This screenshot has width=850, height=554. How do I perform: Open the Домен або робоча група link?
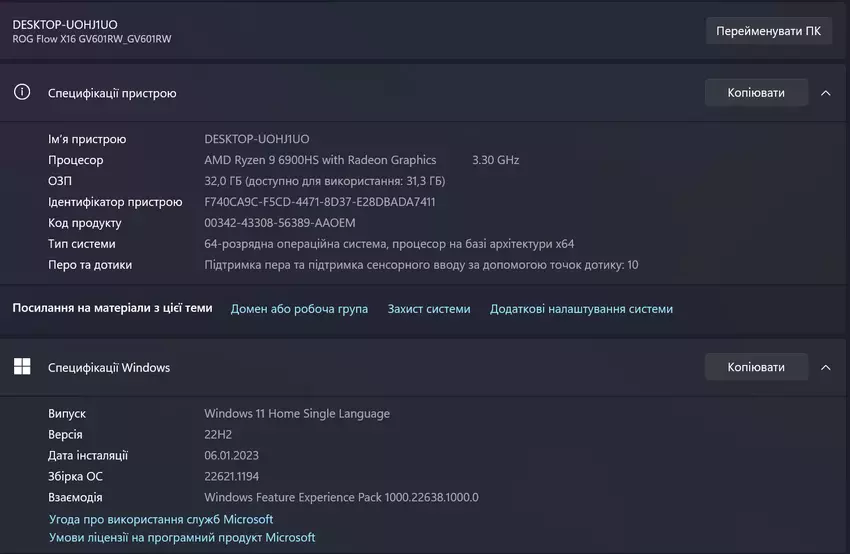coord(299,309)
